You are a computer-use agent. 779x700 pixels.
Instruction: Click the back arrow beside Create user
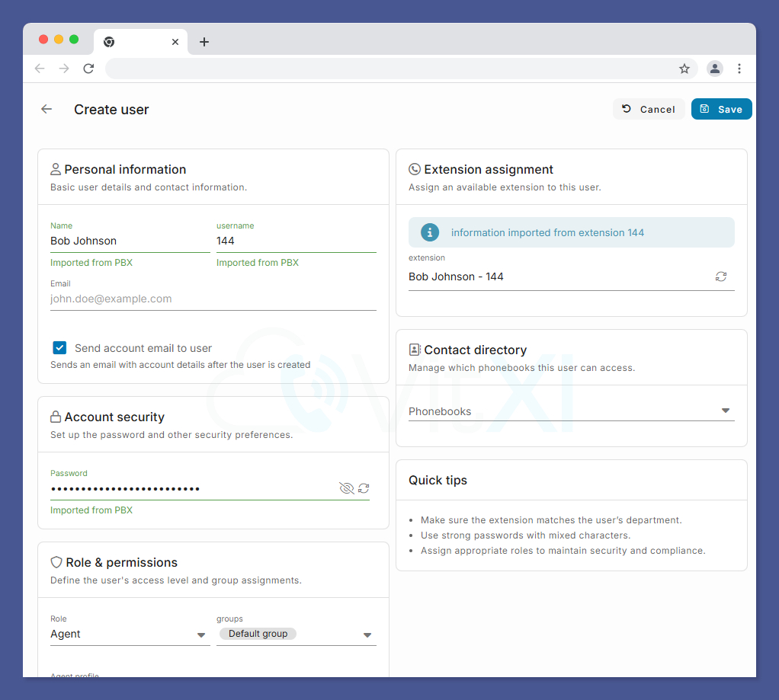click(x=46, y=109)
